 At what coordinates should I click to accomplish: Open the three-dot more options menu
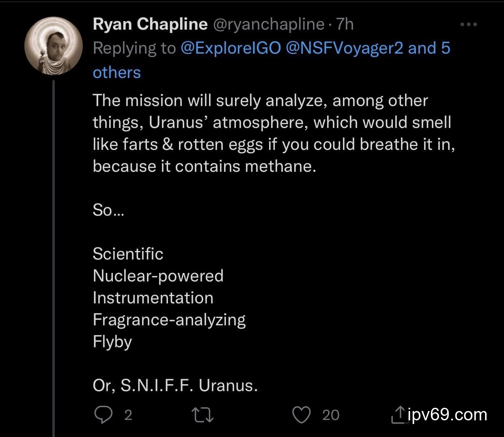pyautogui.click(x=468, y=25)
